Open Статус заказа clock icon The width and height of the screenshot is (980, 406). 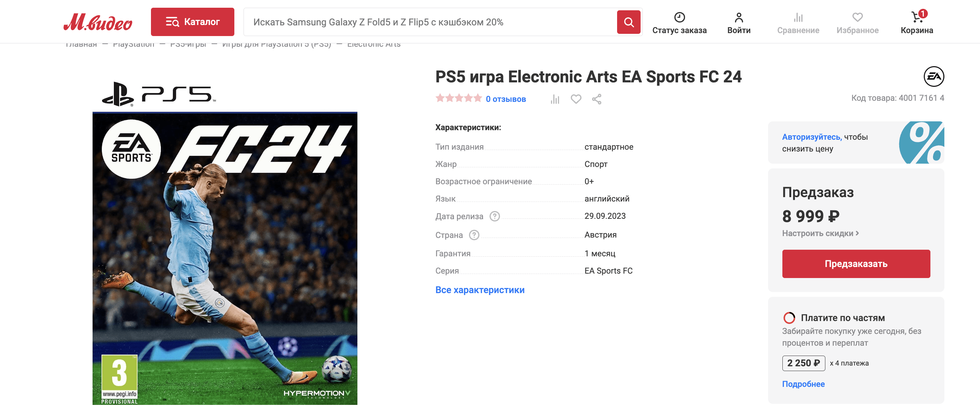pos(680,17)
